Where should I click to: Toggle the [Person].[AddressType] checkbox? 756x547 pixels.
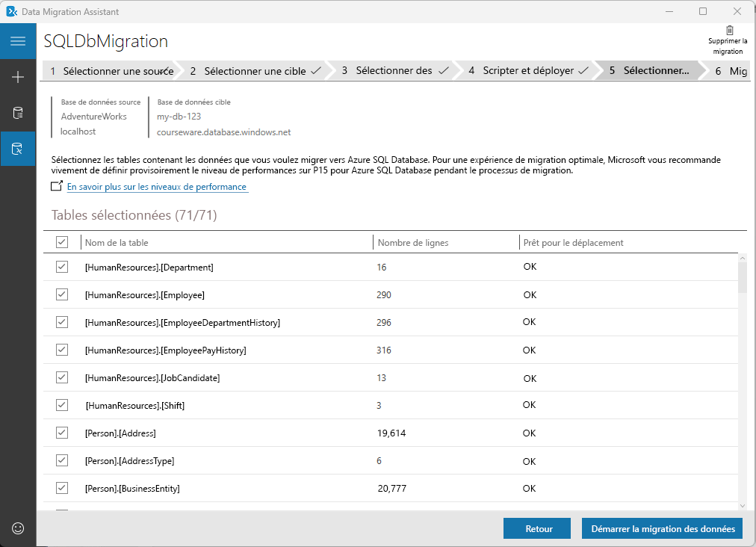click(x=62, y=460)
